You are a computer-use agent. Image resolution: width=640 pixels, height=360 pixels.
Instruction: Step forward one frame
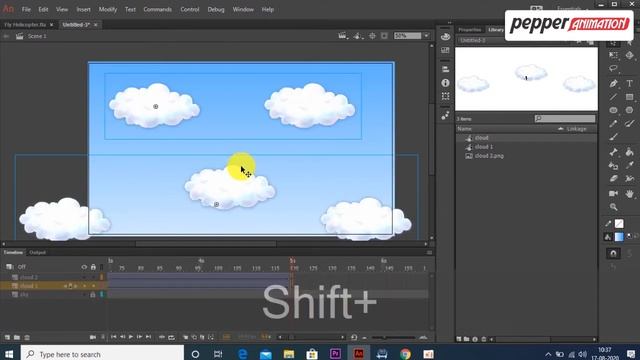(x=140, y=337)
